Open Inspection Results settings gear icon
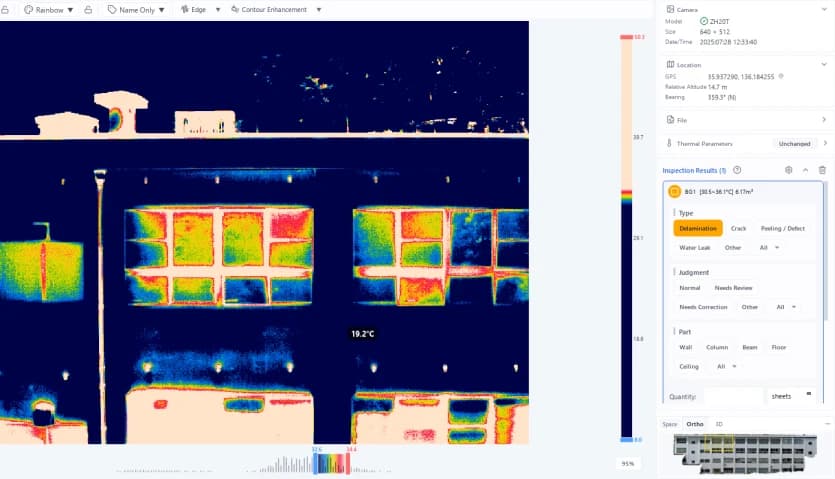835x479 pixels. pyautogui.click(x=789, y=170)
